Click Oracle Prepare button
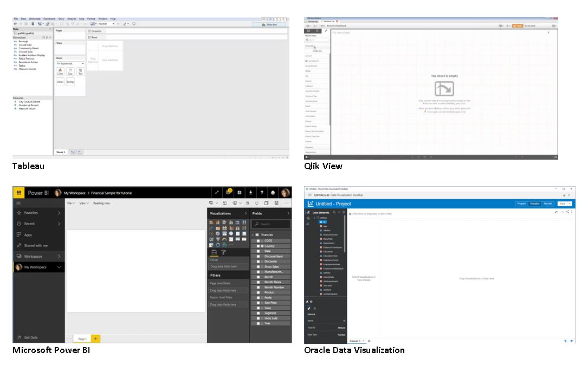Screen dimensions: 588x366 (521, 204)
